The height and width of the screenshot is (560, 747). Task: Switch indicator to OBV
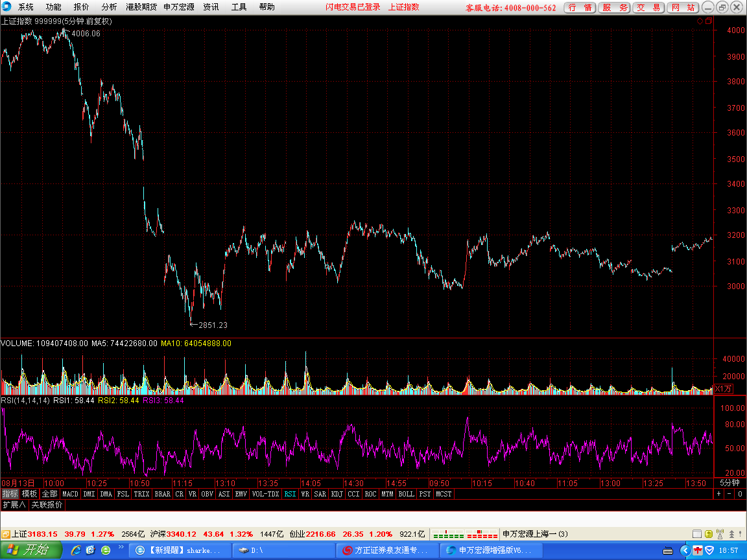(207, 494)
